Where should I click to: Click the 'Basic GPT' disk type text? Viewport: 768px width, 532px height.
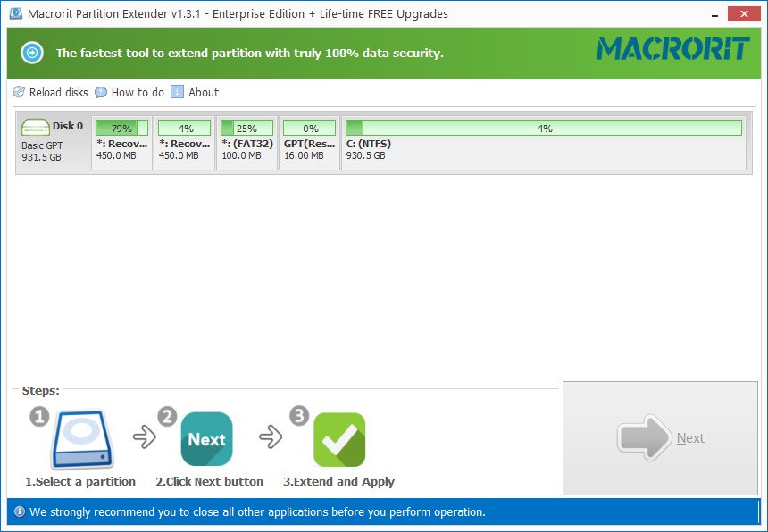tap(42, 145)
